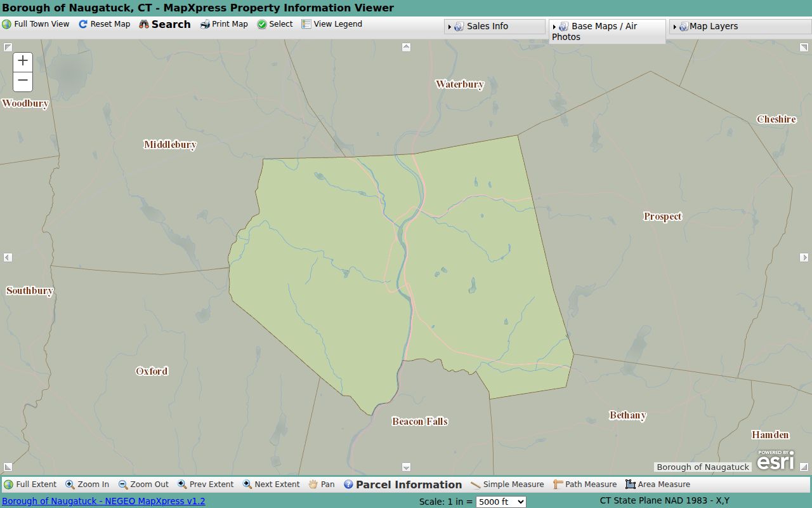Activate the Pan hand tool
Viewport: 812px width, 508px height.
[x=313, y=485]
